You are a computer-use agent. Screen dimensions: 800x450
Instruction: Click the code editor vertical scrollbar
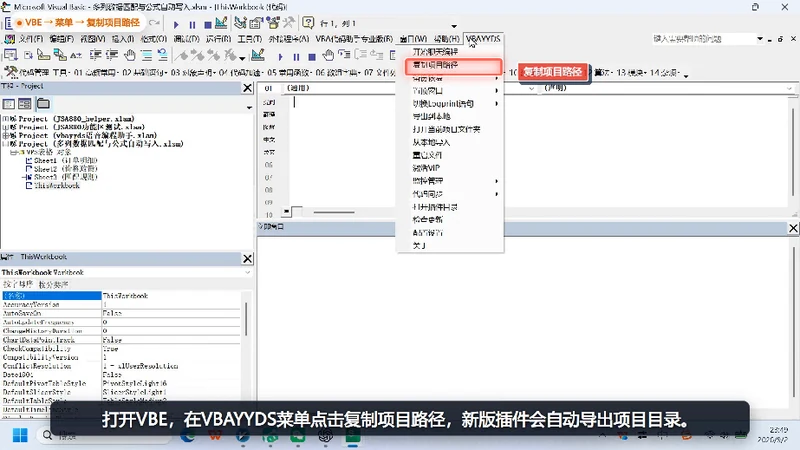tap(793, 152)
